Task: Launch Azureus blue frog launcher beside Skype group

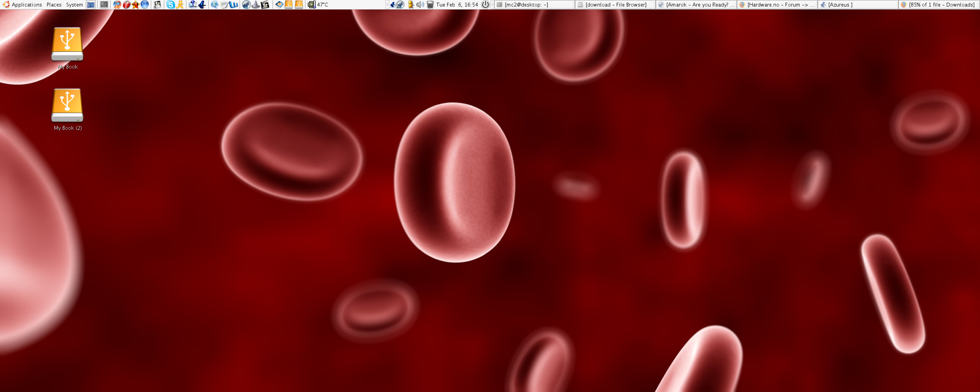Action: click(202, 5)
